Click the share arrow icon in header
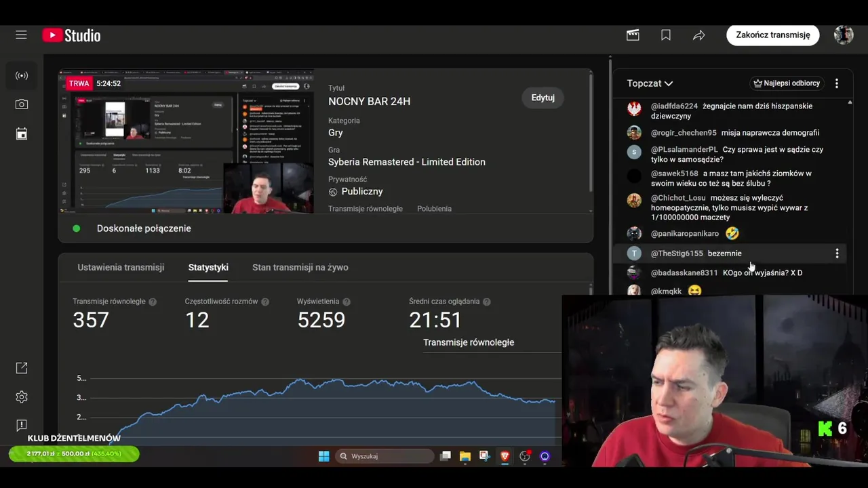 699,35
